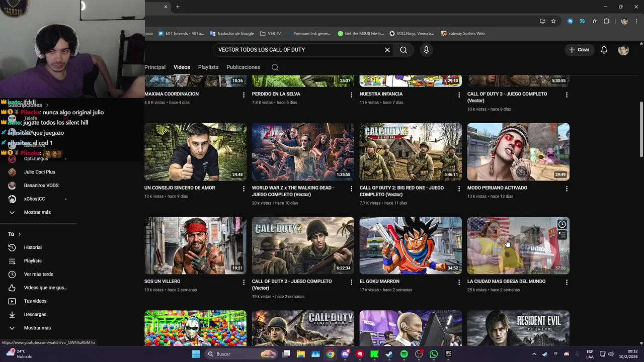Viewport: 644px width, 362px height.
Task: Close the current Chrome tab
Action: (x=166, y=7)
